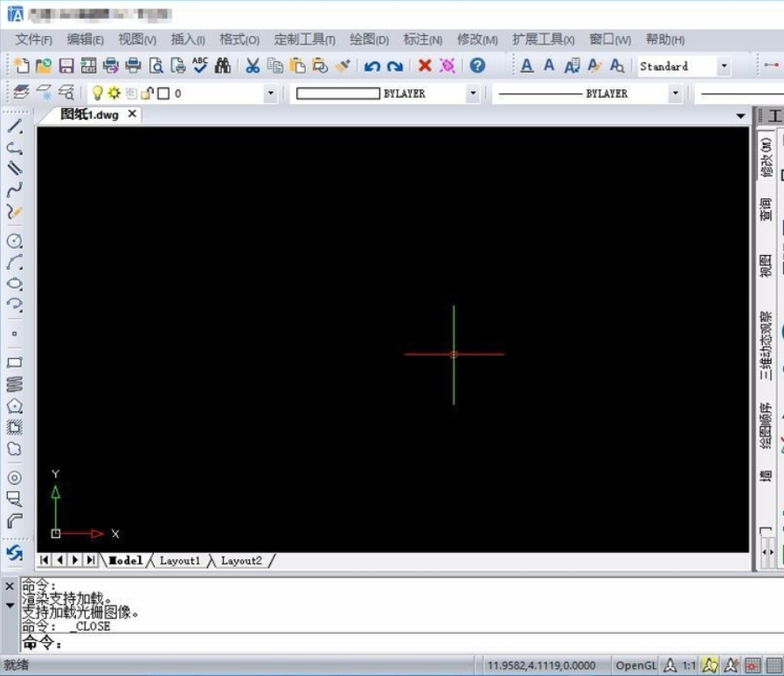Image resolution: width=784 pixels, height=676 pixels.
Task: Select the Polygon tool
Action: 15,406
